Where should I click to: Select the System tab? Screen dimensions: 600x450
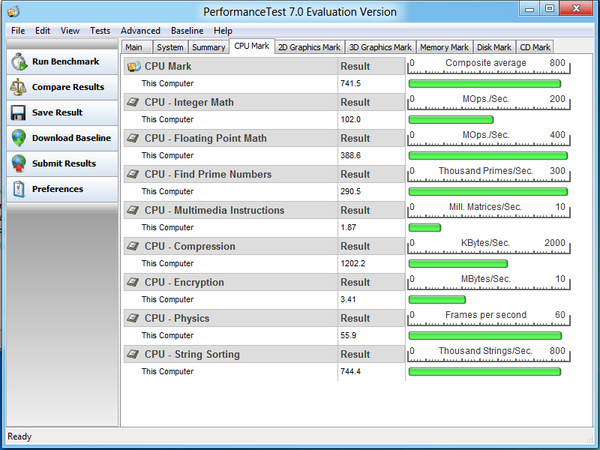pyautogui.click(x=170, y=47)
